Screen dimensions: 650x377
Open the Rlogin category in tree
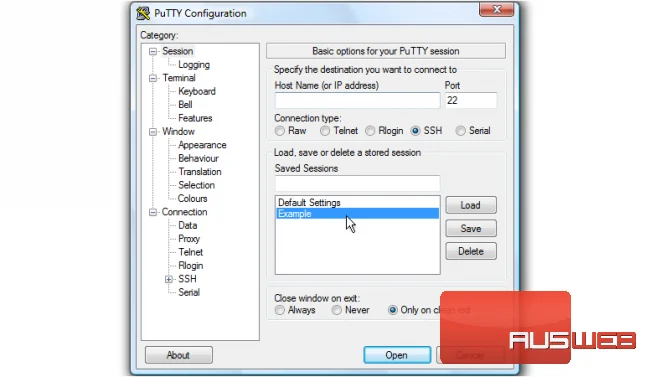(190, 265)
